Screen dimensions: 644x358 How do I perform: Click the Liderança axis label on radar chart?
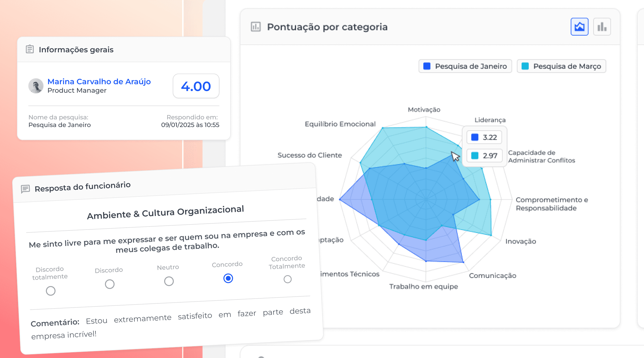pos(490,120)
